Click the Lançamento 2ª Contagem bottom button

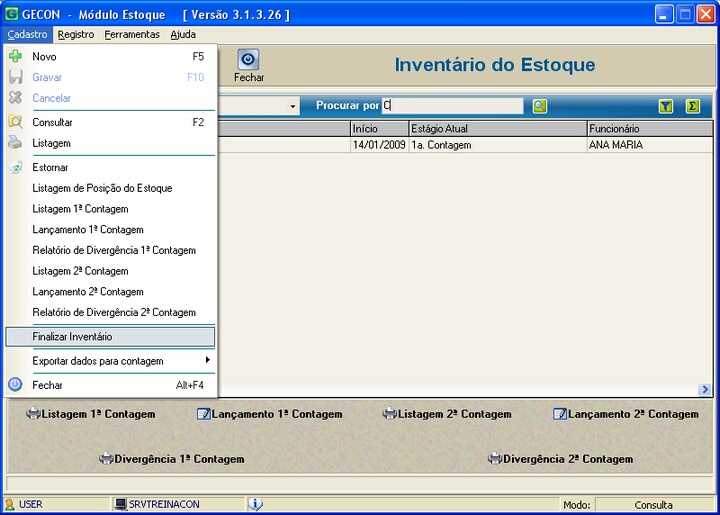click(626, 414)
